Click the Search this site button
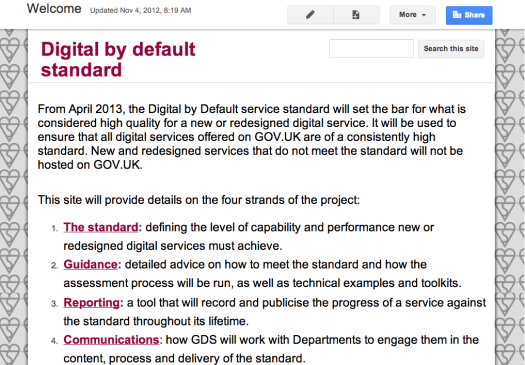Image resolution: width=525 pixels, height=365 pixels. click(451, 49)
